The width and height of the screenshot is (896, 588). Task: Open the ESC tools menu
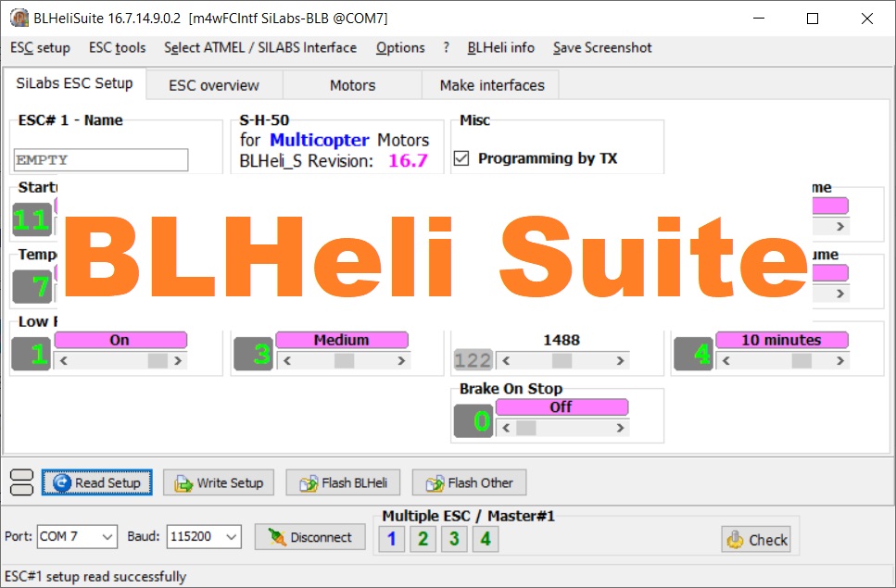pyautogui.click(x=117, y=48)
